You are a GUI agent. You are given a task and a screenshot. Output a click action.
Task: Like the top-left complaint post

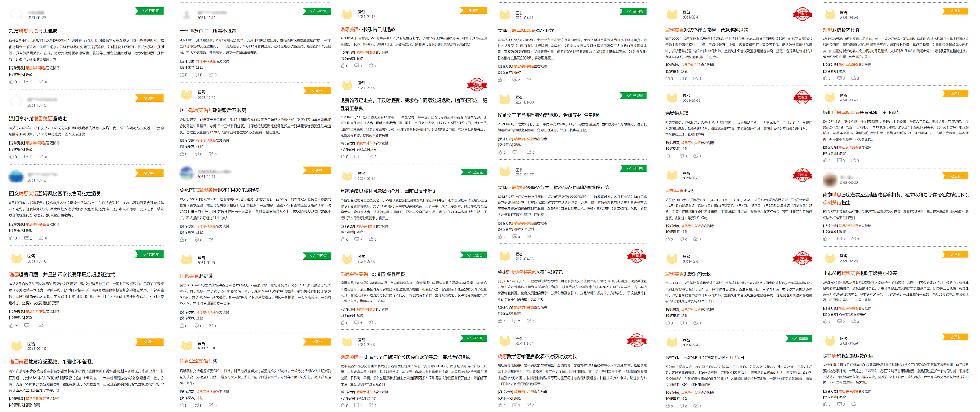click(12, 81)
